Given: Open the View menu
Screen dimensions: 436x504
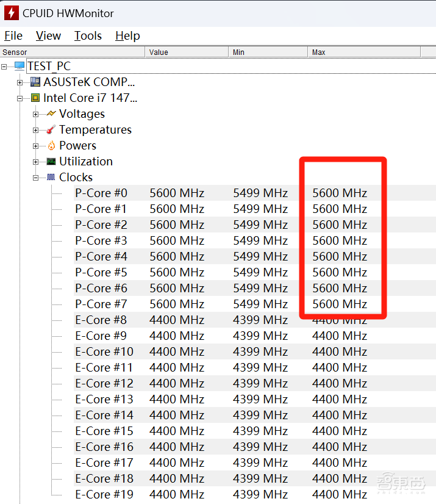Looking at the screenshot, I should pyautogui.click(x=48, y=36).
